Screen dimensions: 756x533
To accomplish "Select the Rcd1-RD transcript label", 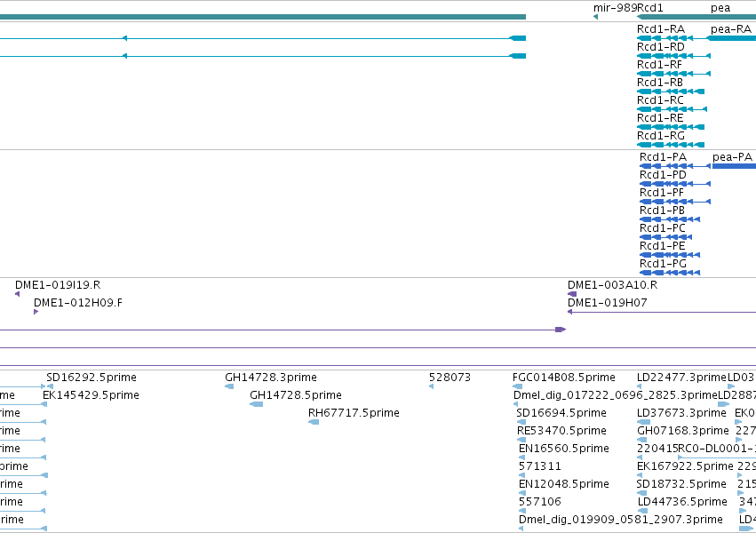I will click(661, 47).
